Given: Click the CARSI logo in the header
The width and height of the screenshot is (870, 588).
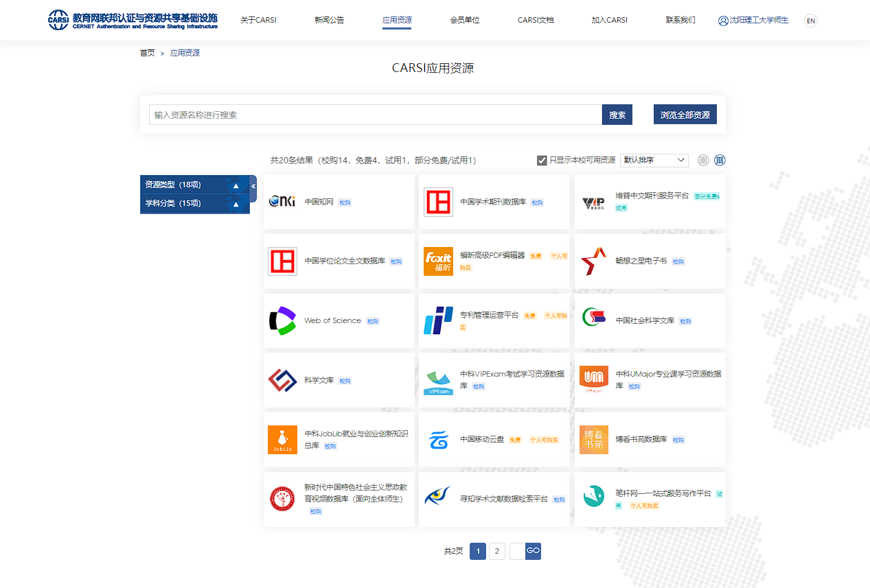Looking at the screenshot, I should coord(133,20).
